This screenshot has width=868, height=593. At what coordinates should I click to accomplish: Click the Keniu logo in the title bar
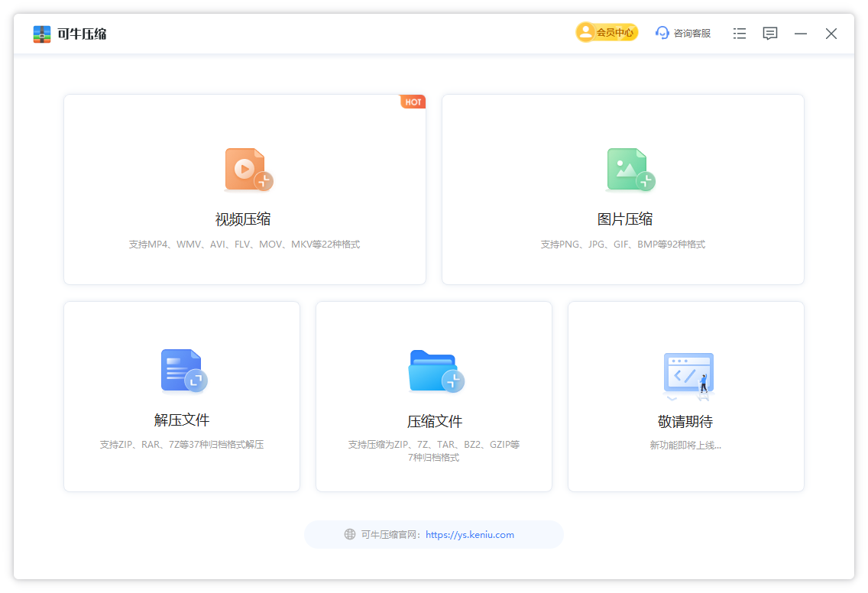pyautogui.click(x=42, y=34)
